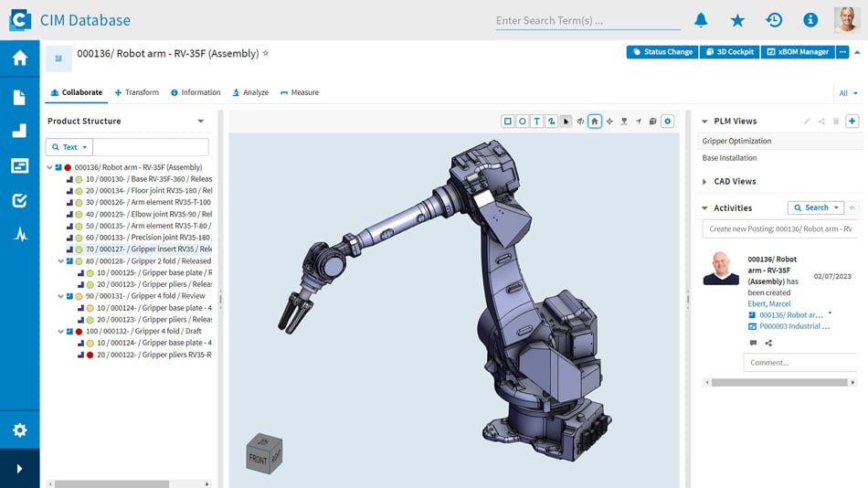Open the history clock icon

coord(774,20)
